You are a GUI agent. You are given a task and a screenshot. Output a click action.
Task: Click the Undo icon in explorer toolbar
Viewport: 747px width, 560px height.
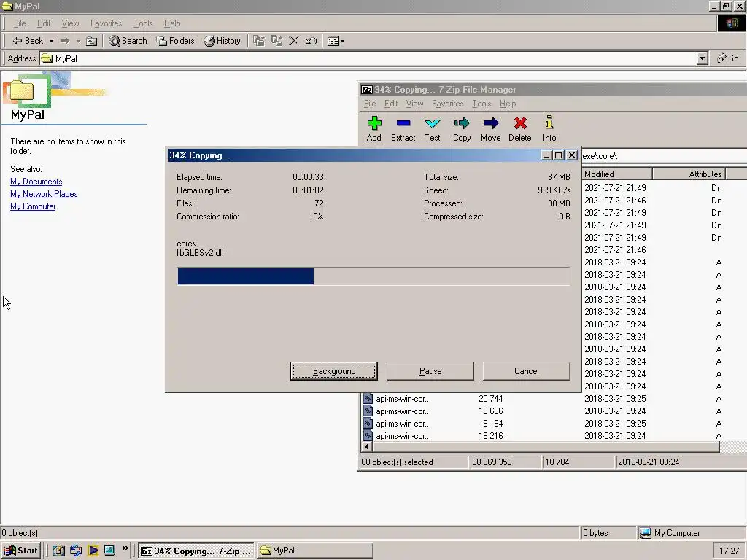pos(311,42)
